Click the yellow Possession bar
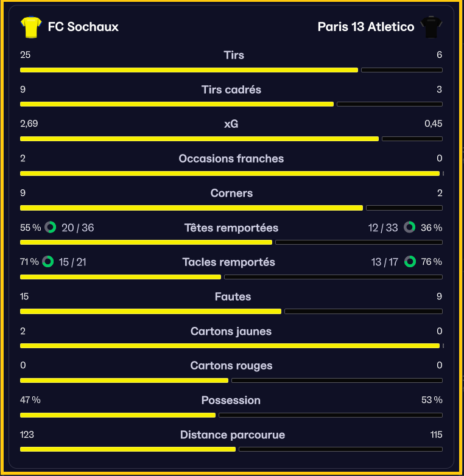464x476 pixels. (x=118, y=415)
